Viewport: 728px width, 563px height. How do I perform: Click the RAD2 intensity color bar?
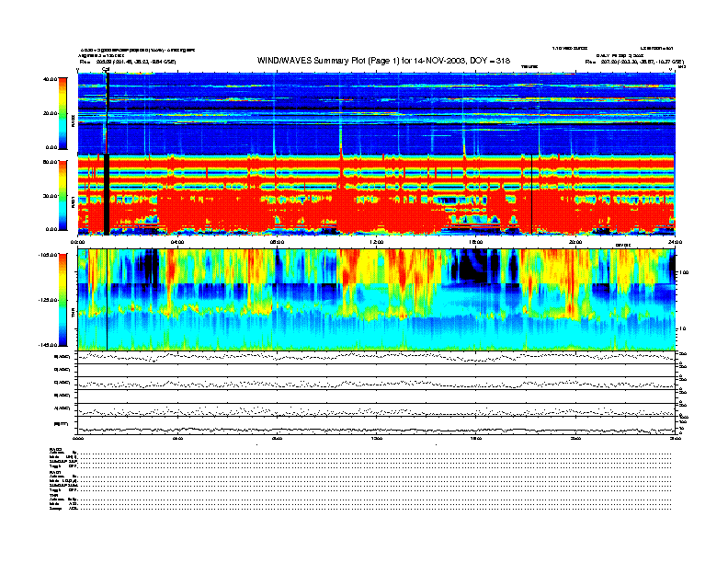tap(63, 113)
